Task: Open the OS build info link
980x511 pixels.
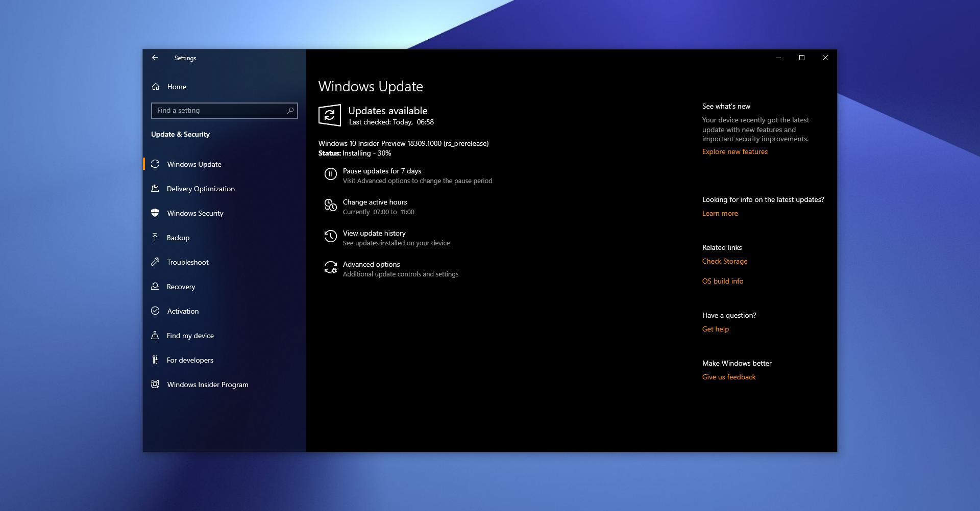Action: (x=723, y=281)
